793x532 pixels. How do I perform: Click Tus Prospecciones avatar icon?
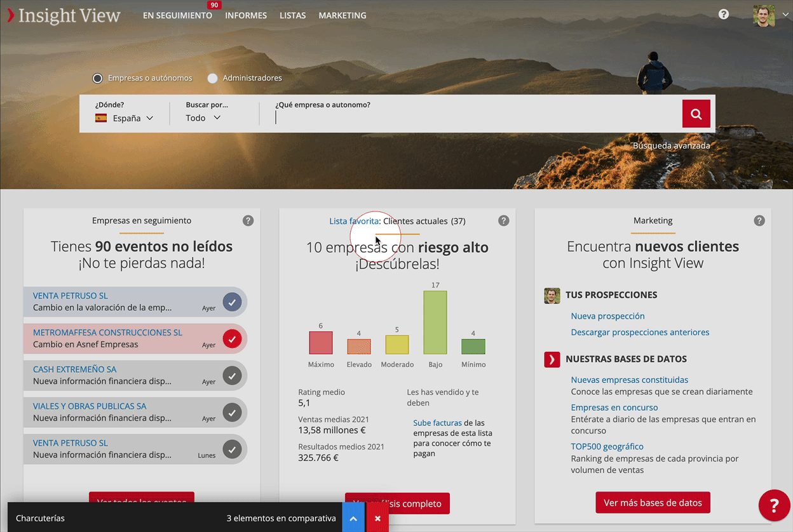coord(552,296)
